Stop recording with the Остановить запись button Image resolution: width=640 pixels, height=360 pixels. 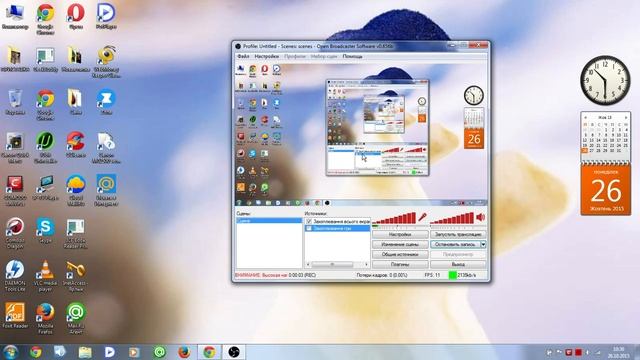click(455, 244)
